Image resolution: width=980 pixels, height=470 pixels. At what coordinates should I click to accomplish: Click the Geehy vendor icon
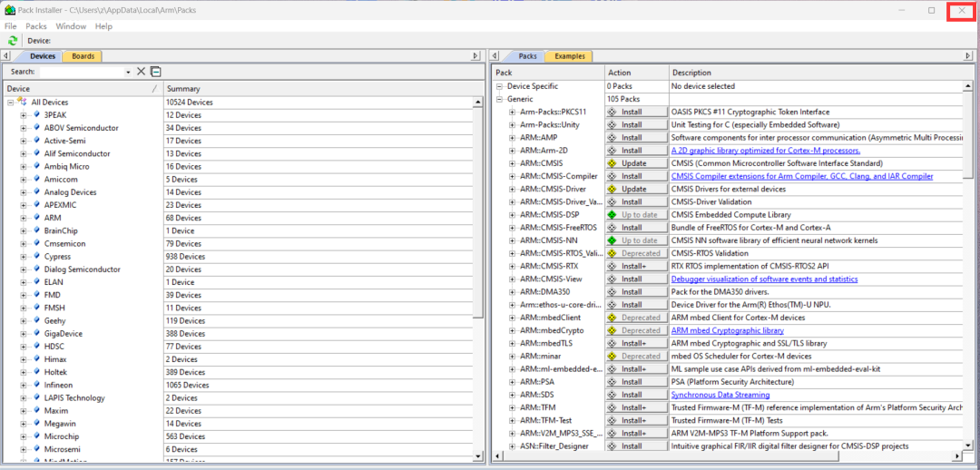[36, 320]
